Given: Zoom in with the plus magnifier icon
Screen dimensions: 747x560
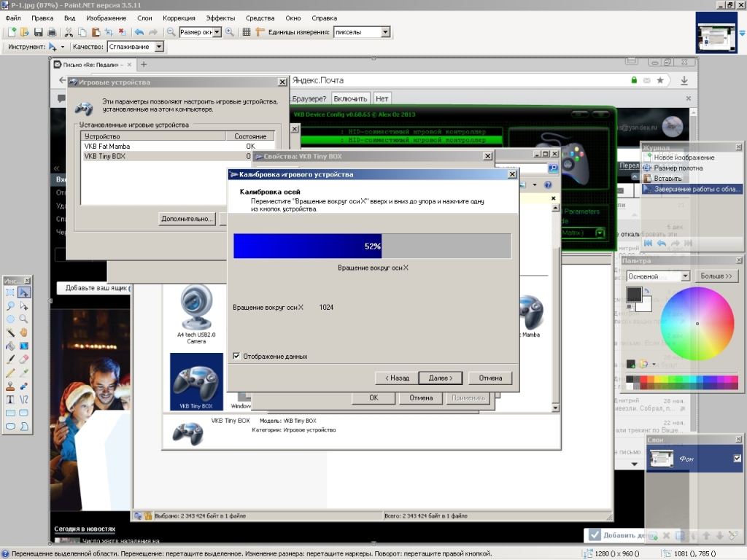Looking at the screenshot, I should (x=230, y=32).
